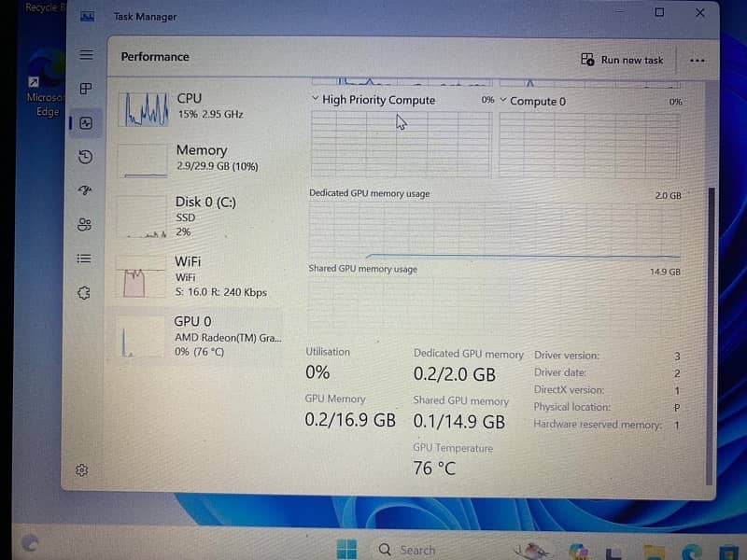Click the 'AMD Radeon(TM) Gra...' GPU name
This screenshot has height=560, width=747.
228,338
